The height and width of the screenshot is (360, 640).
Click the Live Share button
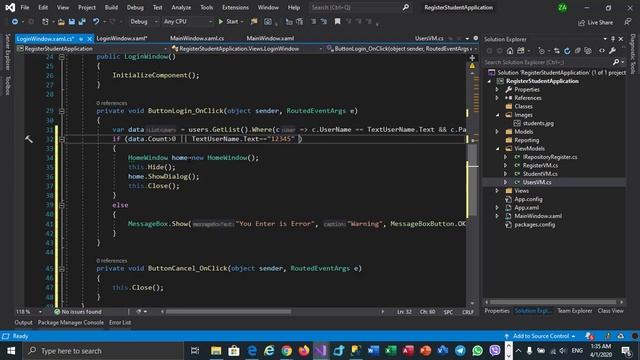pos(596,22)
